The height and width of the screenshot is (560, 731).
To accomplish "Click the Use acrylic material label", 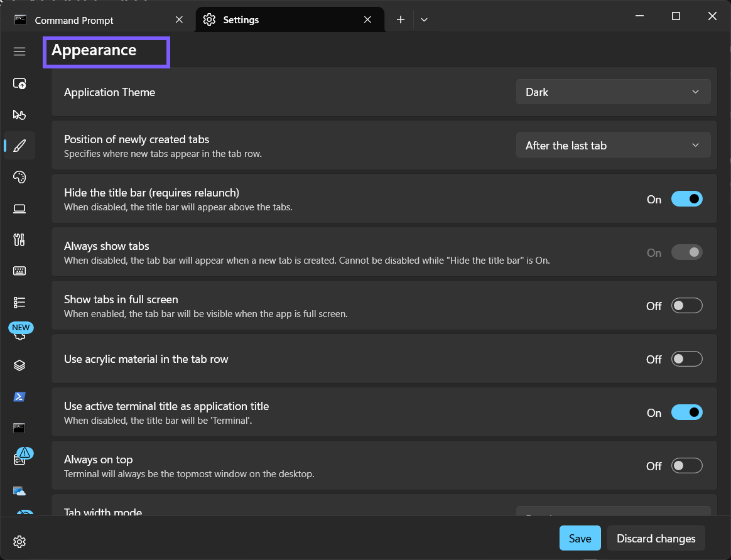I will [146, 359].
